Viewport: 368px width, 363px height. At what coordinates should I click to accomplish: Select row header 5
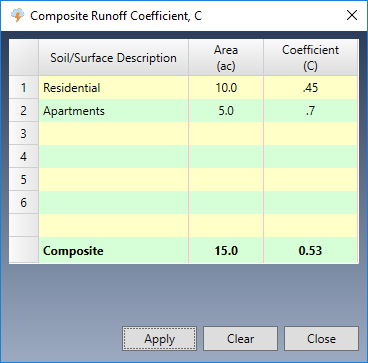(24, 180)
